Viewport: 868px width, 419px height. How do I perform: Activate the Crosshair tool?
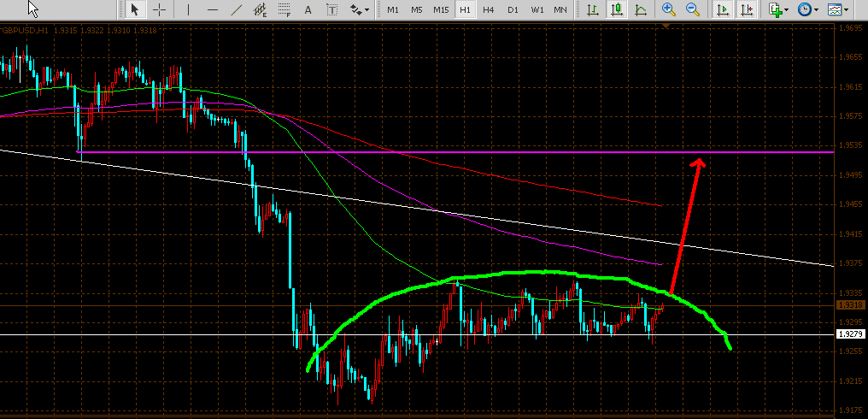tap(160, 9)
